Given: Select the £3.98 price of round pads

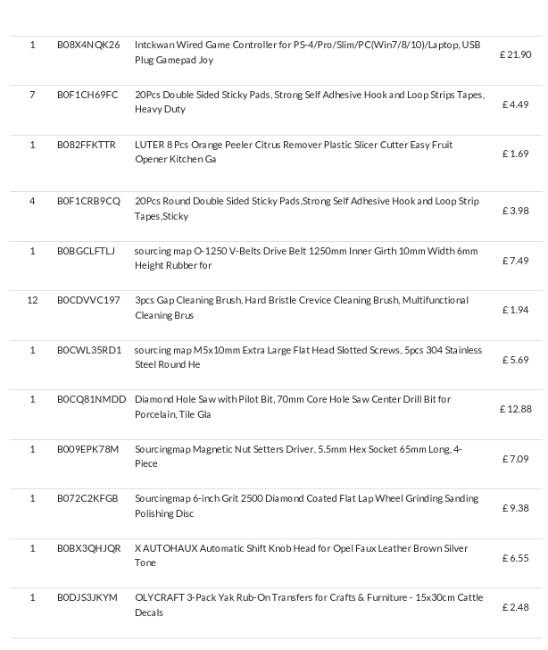Looking at the screenshot, I should point(515,211).
